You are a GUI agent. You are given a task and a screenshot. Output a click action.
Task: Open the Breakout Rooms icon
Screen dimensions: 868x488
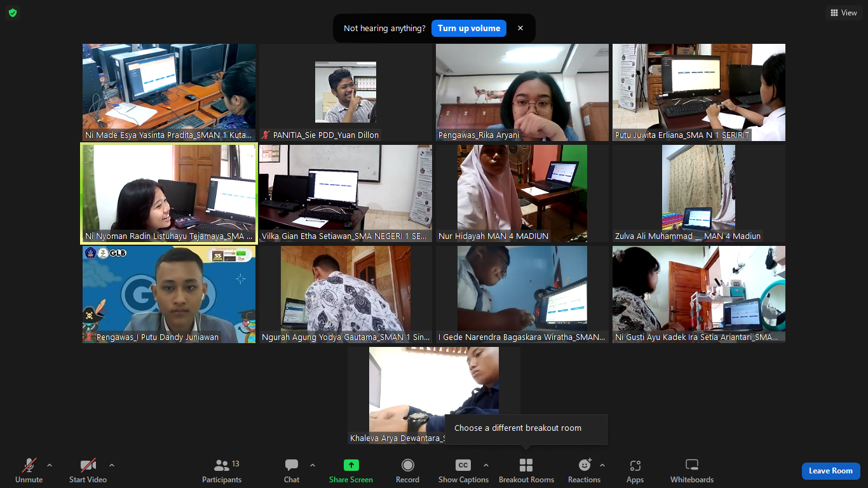(x=526, y=466)
